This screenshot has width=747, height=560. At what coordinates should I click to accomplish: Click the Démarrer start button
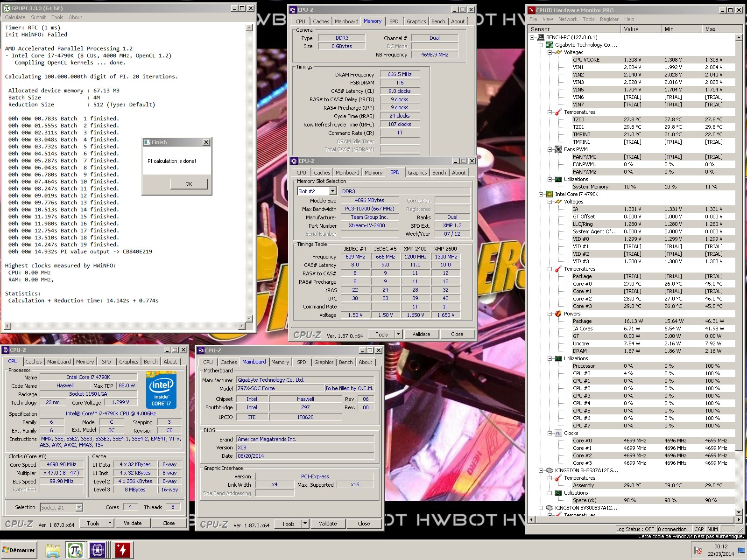click(19, 550)
